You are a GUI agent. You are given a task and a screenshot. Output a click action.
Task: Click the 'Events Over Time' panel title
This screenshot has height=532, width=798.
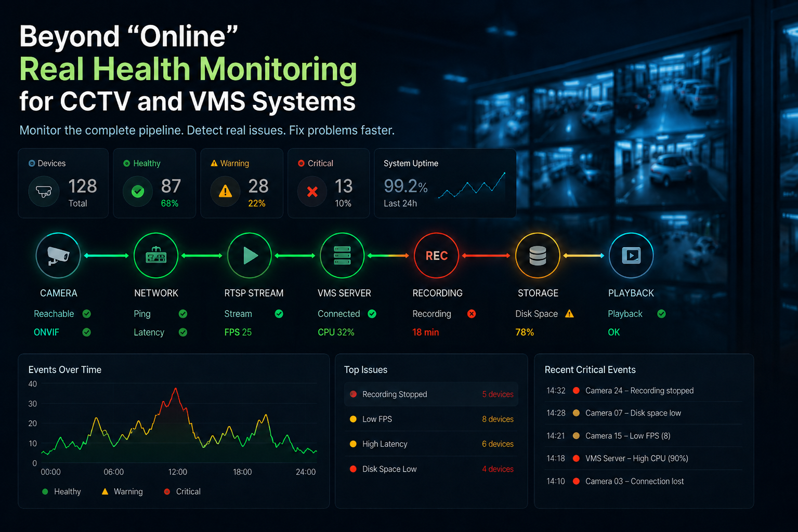(x=65, y=370)
